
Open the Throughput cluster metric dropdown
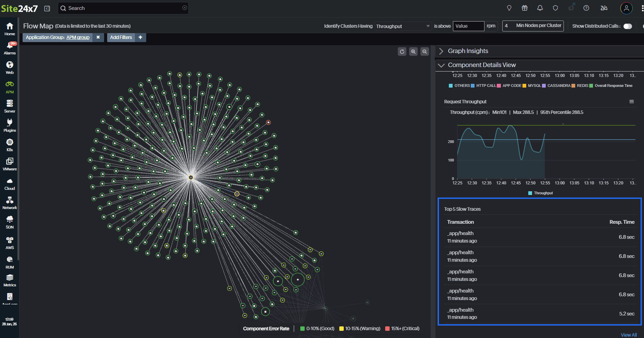[x=403, y=26]
